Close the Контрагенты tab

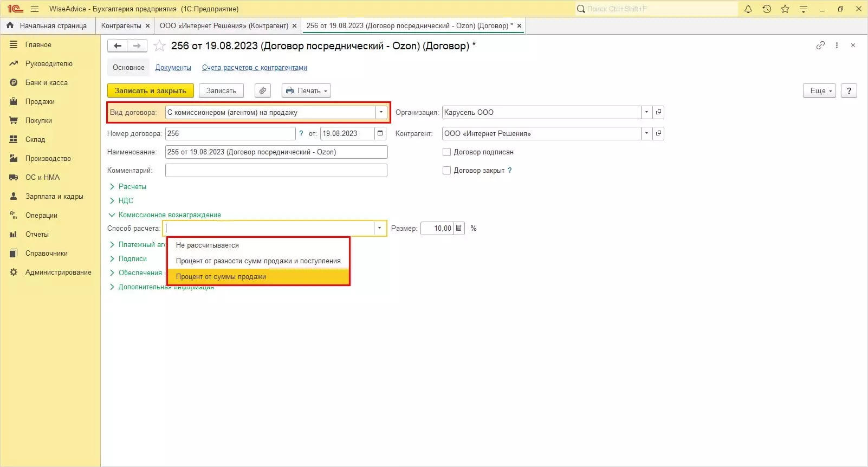147,25
